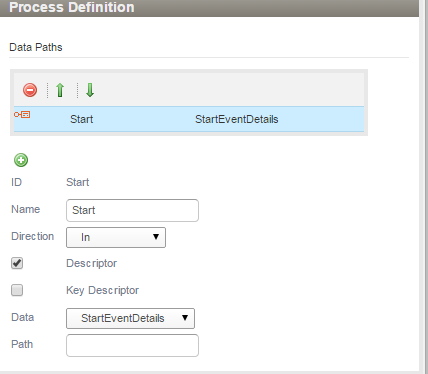Viewport: 428px width, 374px height.
Task: Click the Data field label
Action: coord(23,317)
